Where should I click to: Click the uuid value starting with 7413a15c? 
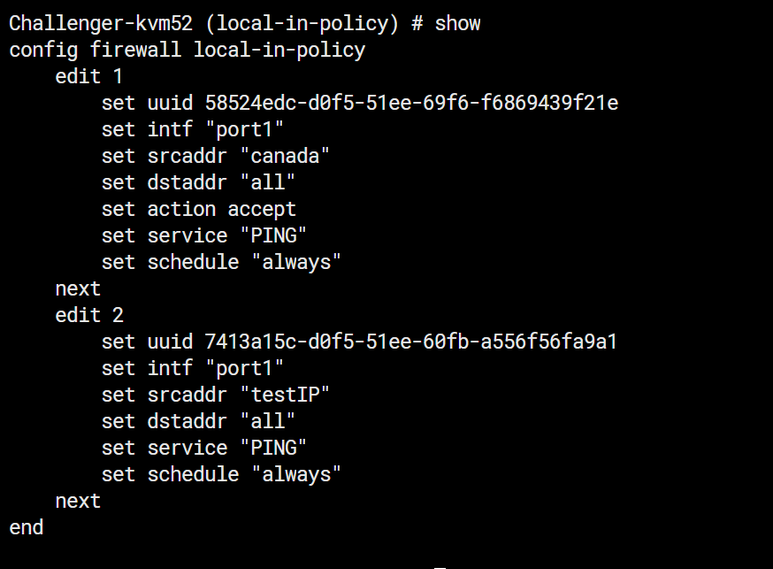(412, 342)
